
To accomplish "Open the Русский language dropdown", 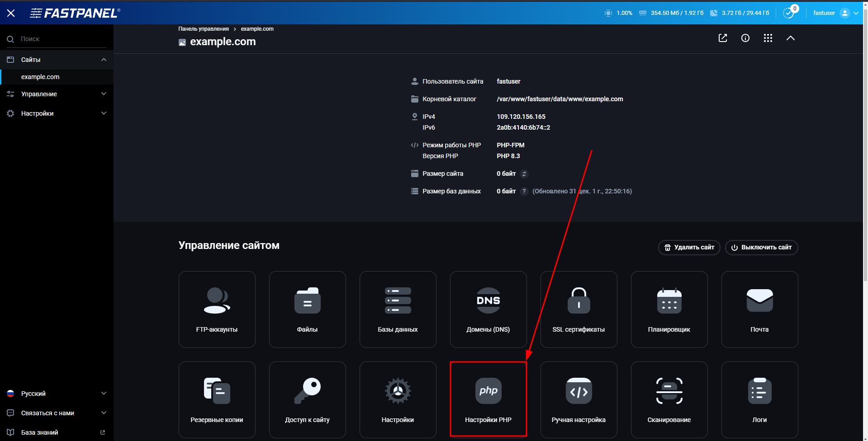I will coord(57,393).
